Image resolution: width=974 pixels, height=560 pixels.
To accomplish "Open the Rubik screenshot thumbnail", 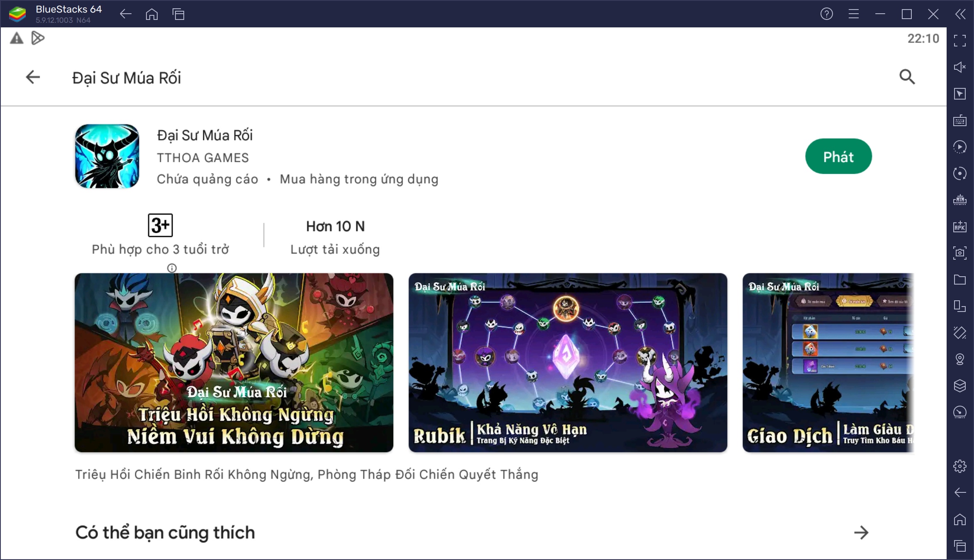I will 568,363.
